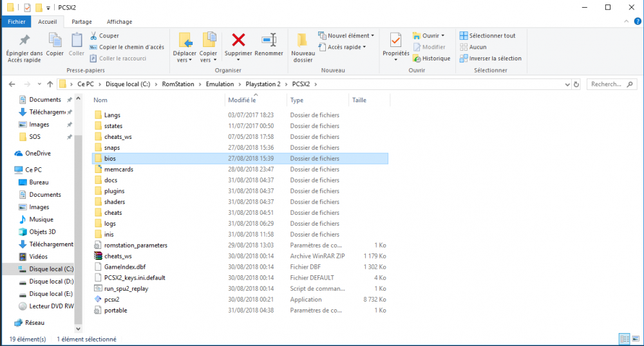Image resolution: width=644 pixels, height=346 pixels.
Task: Switch to details view icon in status bar
Action: click(x=625, y=339)
